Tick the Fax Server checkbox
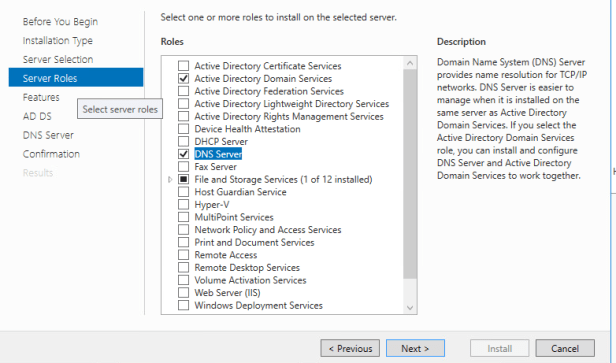The image size is (616, 363). [183, 167]
